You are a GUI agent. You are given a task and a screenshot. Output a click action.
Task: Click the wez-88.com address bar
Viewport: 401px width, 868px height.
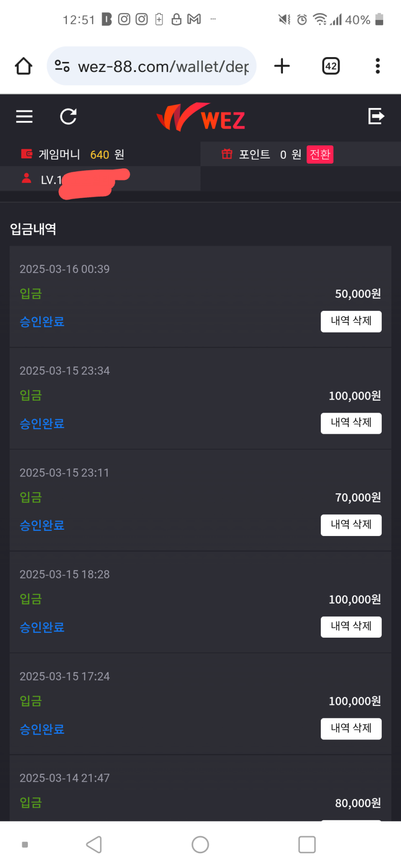tap(163, 66)
